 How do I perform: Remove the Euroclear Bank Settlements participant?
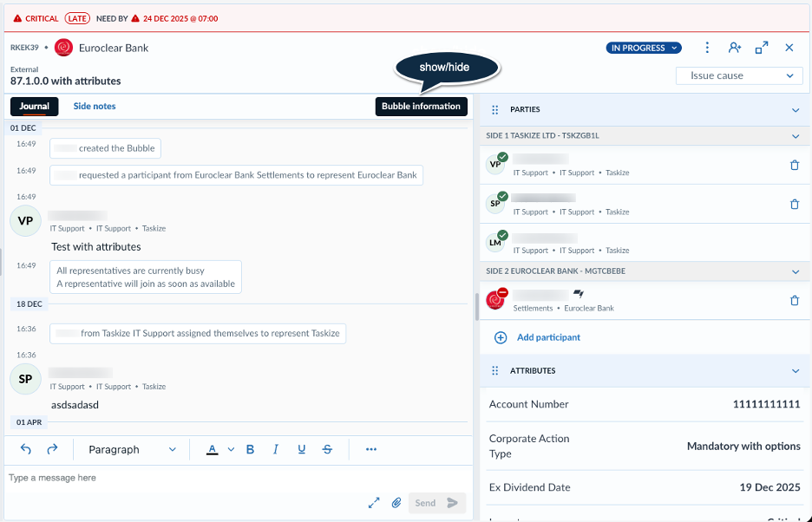coord(795,300)
